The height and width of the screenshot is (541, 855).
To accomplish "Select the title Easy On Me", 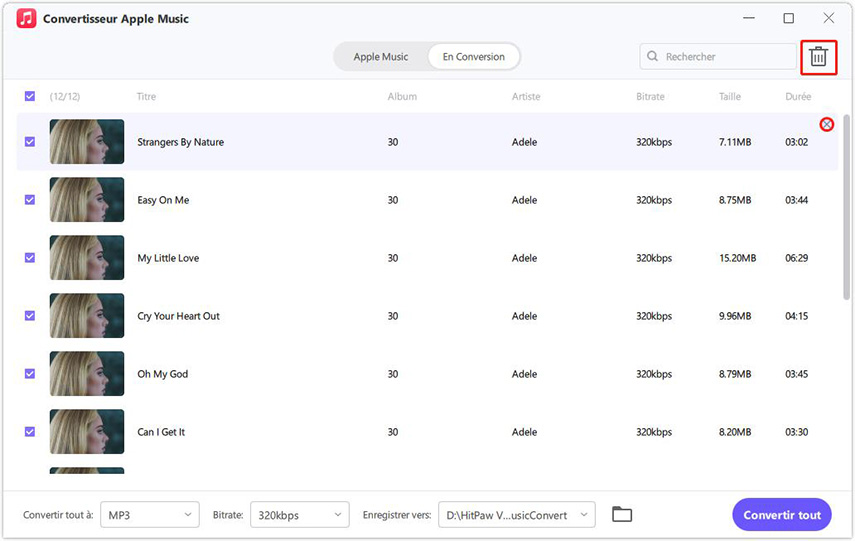I will coord(163,200).
